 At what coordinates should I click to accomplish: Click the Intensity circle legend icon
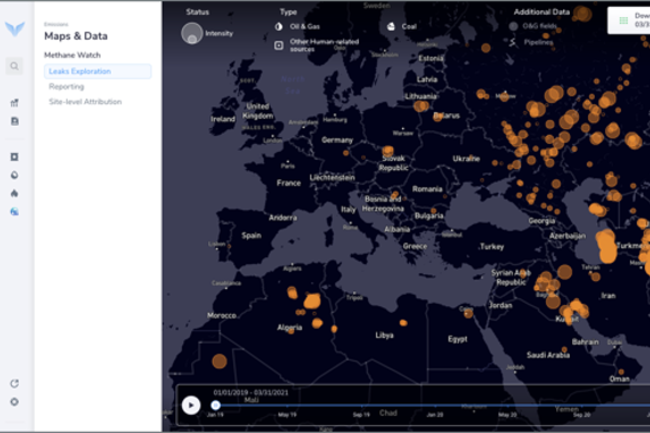coord(192,33)
